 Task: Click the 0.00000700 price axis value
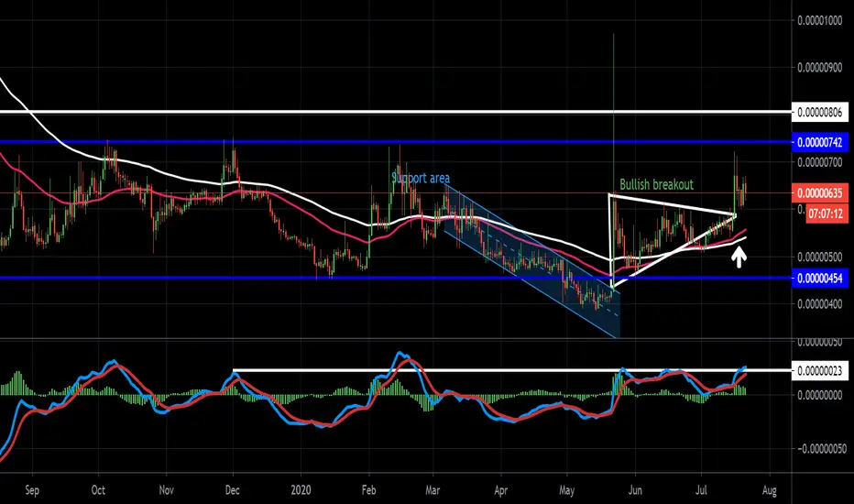(820, 162)
